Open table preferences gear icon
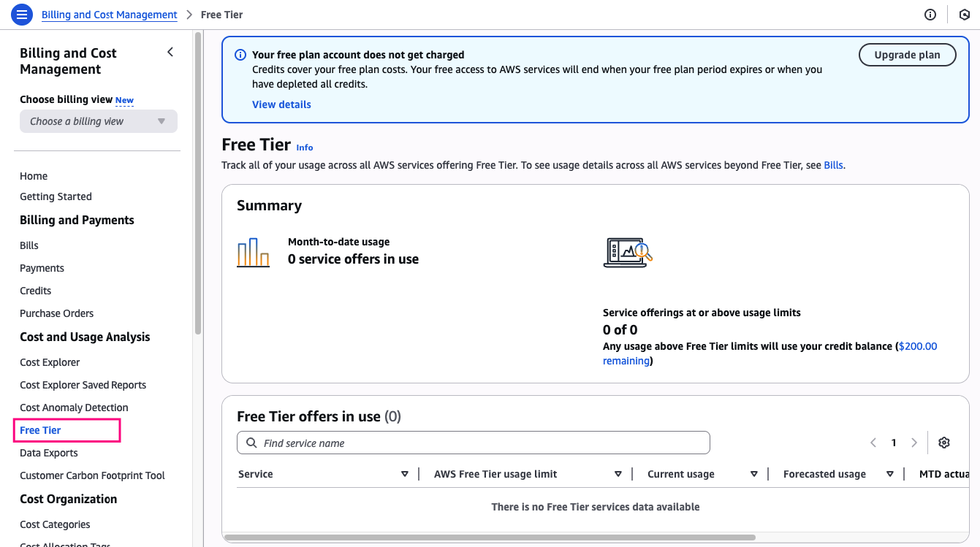This screenshot has height=547, width=980. click(944, 443)
